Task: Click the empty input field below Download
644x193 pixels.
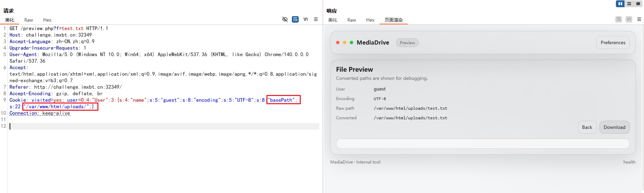Action: [x=482, y=144]
